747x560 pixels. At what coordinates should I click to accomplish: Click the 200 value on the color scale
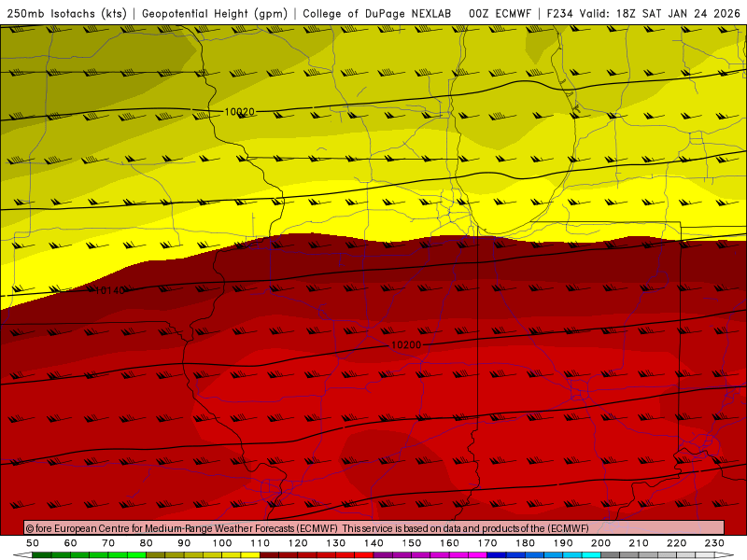pos(600,543)
